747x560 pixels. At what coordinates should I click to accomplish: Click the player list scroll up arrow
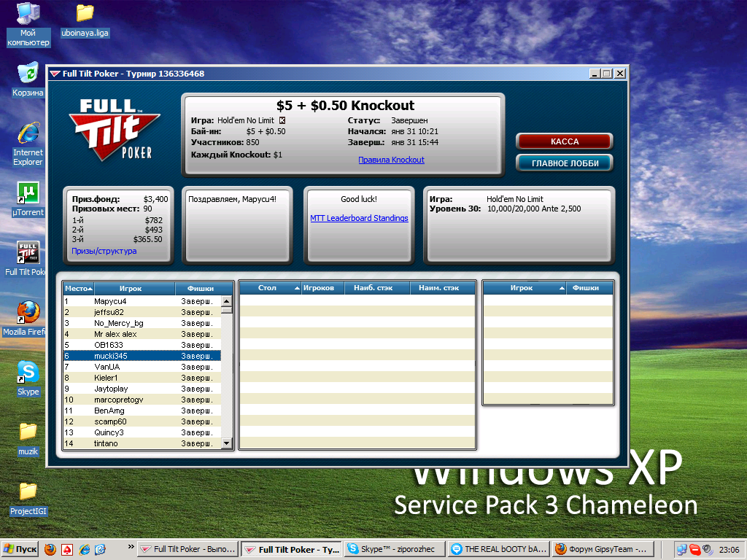point(227,301)
